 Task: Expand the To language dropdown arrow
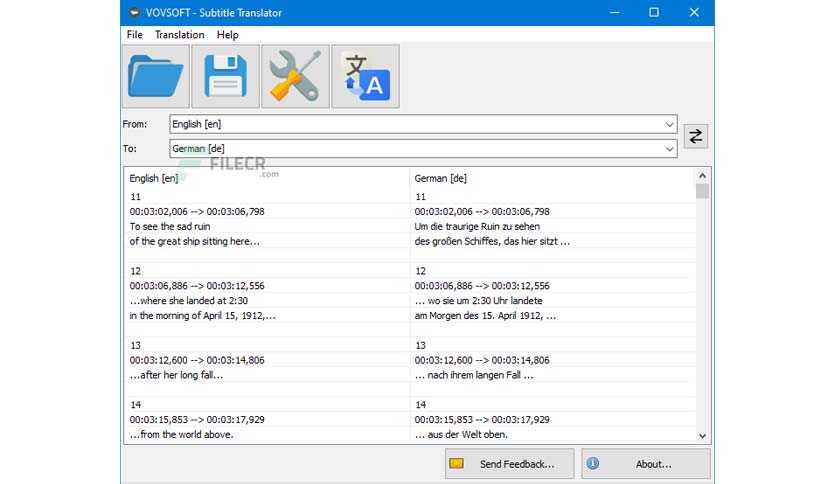point(669,149)
